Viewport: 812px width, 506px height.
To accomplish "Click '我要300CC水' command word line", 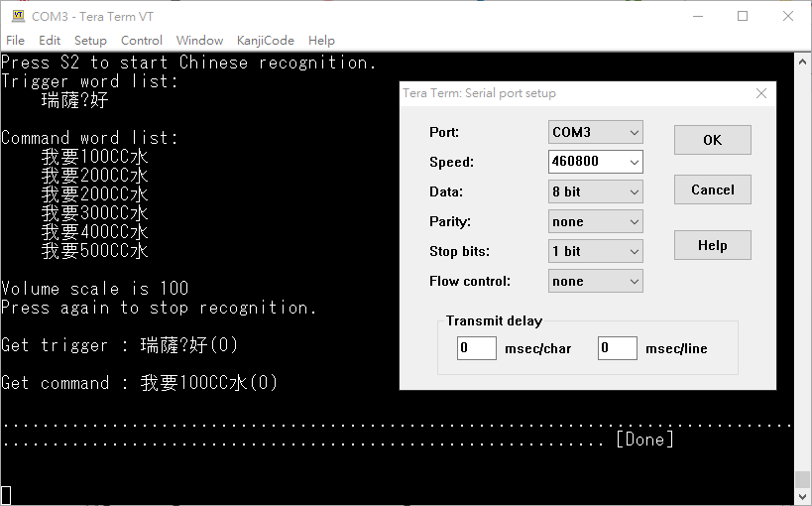I will point(95,213).
